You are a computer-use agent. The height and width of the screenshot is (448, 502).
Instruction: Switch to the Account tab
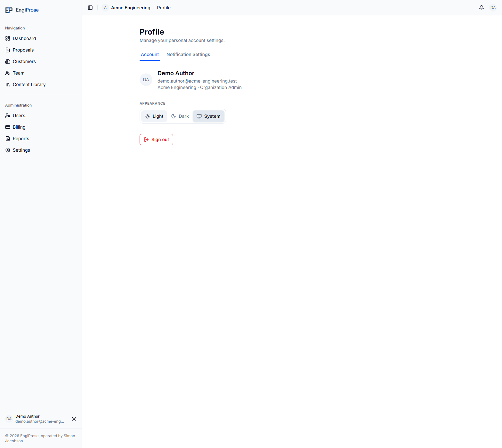(x=150, y=55)
